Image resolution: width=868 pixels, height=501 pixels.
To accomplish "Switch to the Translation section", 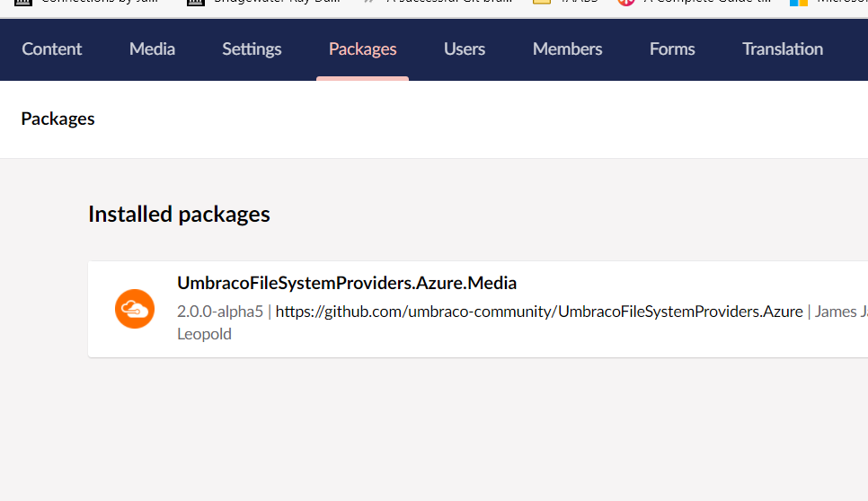I will pyautogui.click(x=782, y=49).
